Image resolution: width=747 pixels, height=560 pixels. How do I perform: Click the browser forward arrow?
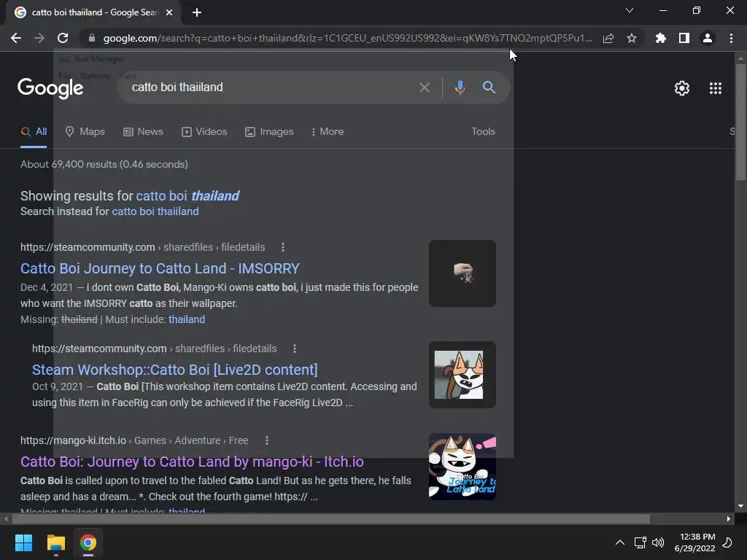[x=39, y=38]
